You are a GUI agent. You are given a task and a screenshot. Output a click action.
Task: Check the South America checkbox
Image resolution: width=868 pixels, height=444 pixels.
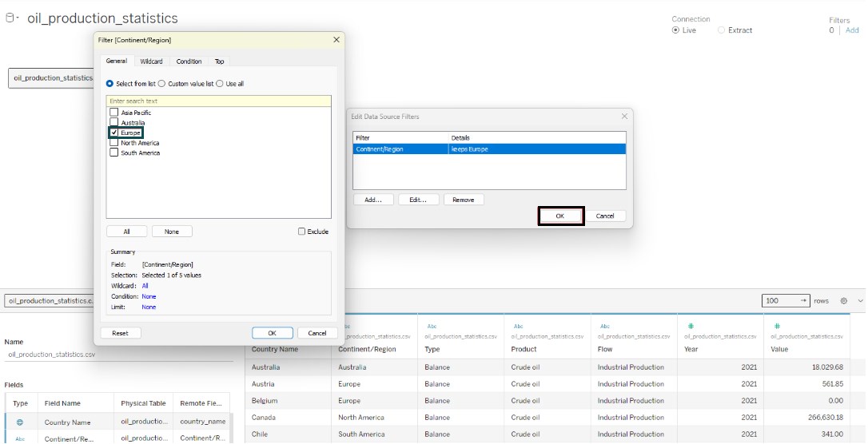click(x=114, y=153)
